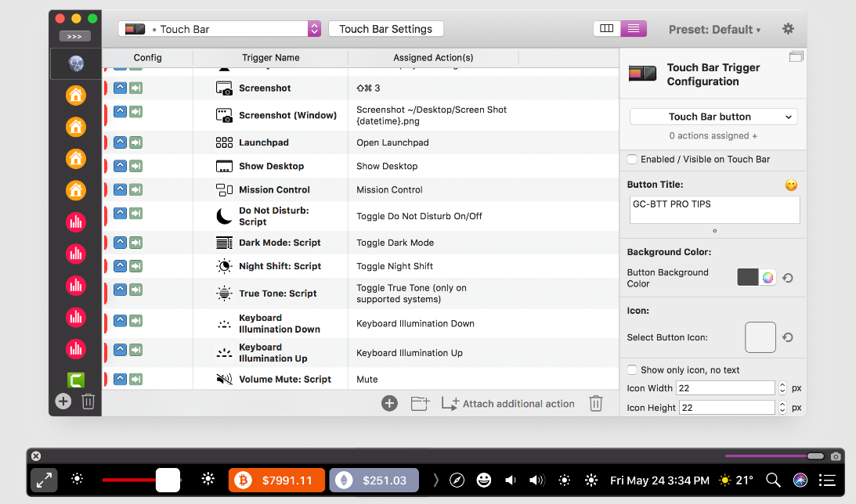856x504 pixels.
Task: Tap the volume up speaker on Touch Bar
Action: (x=537, y=480)
